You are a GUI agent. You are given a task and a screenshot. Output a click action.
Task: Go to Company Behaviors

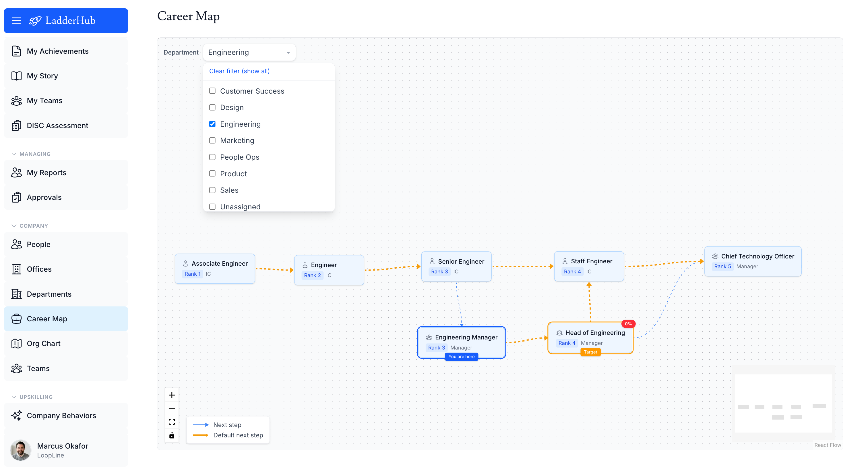click(x=66, y=415)
